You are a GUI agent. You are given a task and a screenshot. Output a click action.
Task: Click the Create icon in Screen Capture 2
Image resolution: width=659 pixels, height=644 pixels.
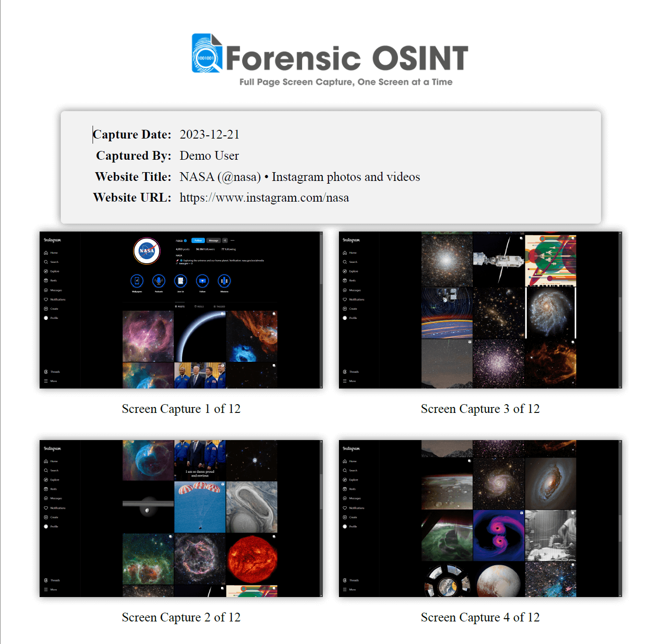pyautogui.click(x=46, y=517)
